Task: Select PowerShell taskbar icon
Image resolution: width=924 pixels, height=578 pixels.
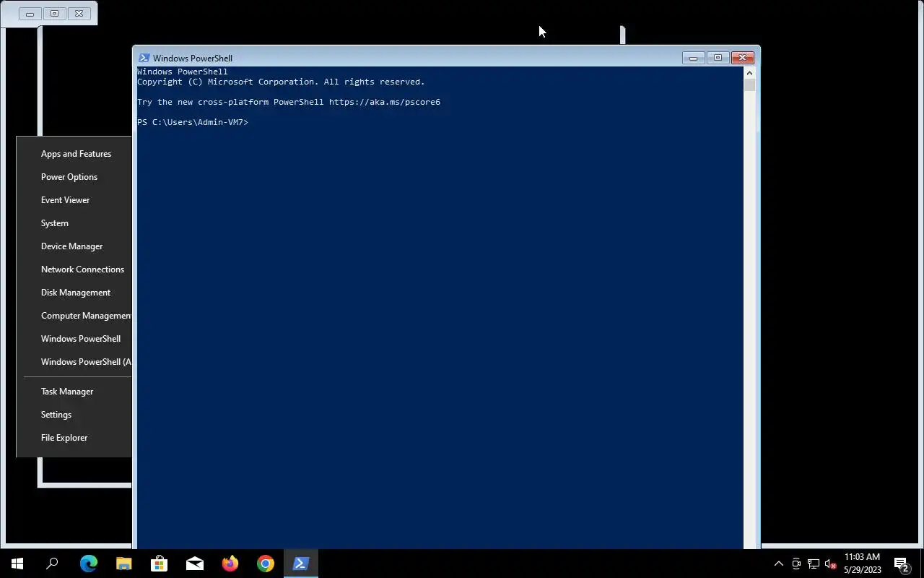Action: pos(300,564)
